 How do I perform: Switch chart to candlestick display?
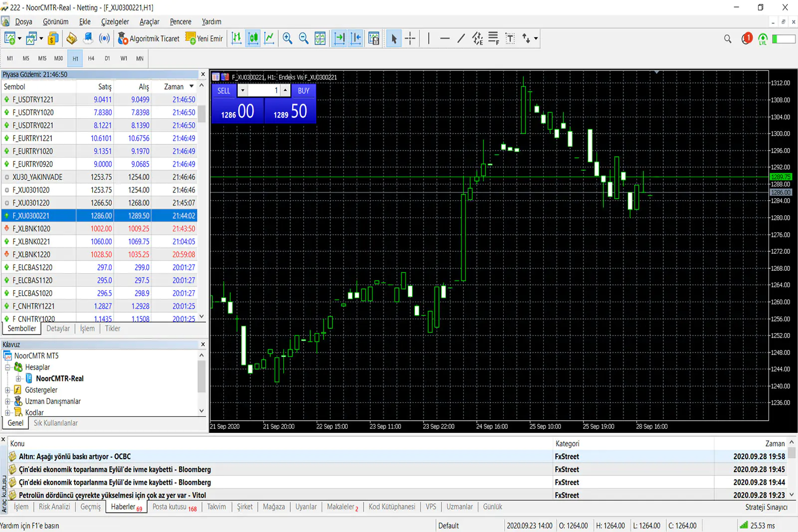pyautogui.click(x=253, y=38)
